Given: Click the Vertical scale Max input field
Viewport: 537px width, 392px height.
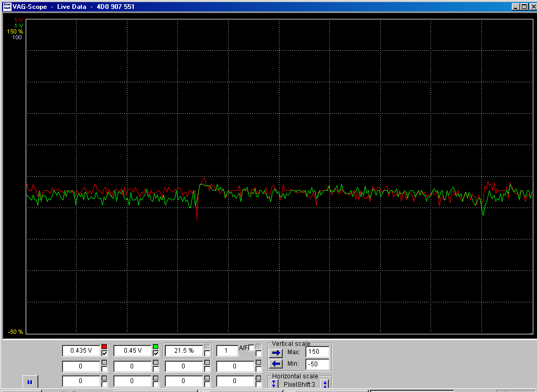Looking at the screenshot, I should tap(317, 352).
